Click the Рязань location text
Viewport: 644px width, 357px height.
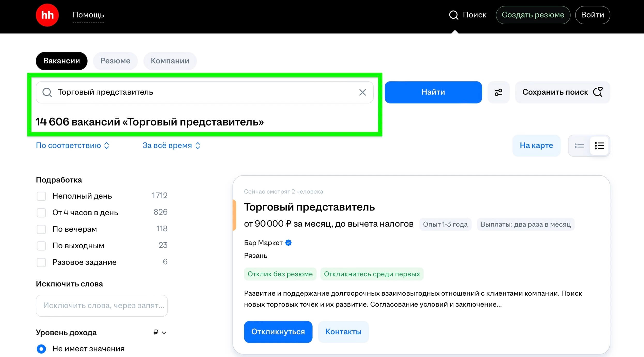pos(256,256)
